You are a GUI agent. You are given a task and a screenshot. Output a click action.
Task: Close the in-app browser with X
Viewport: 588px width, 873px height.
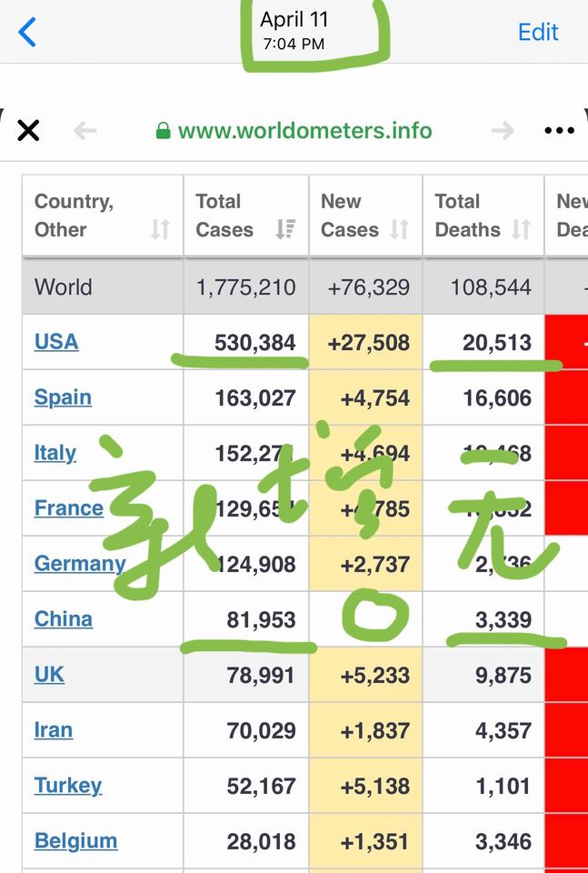28,131
